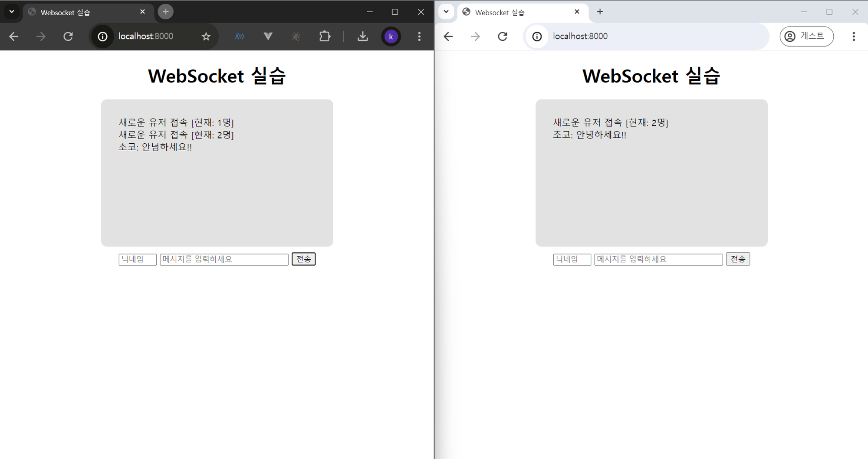Open new tab in left browser

click(x=166, y=12)
